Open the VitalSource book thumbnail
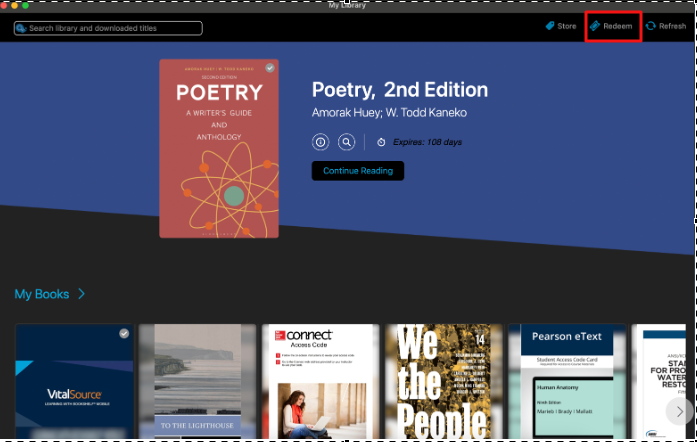Screen dimensions: 697x442 coord(74,382)
